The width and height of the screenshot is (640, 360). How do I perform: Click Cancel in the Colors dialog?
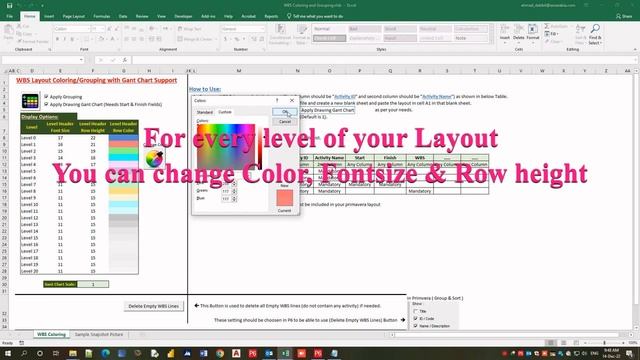click(285, 122)
